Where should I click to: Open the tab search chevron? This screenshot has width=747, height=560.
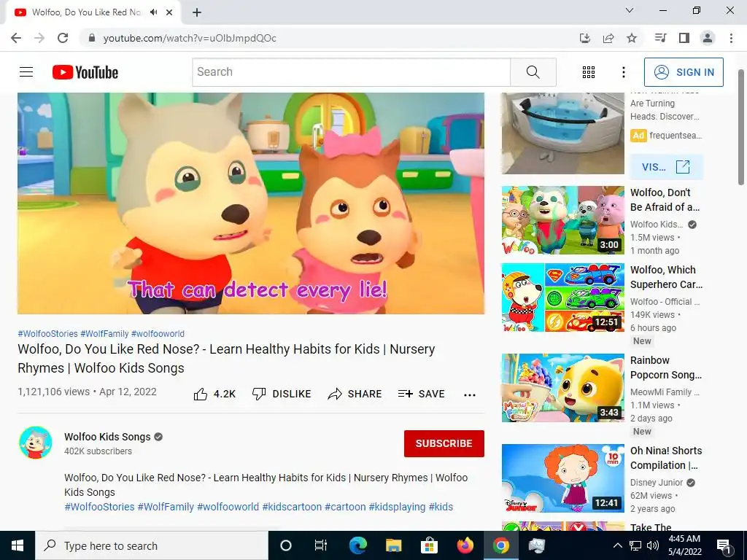coord(630,10)
